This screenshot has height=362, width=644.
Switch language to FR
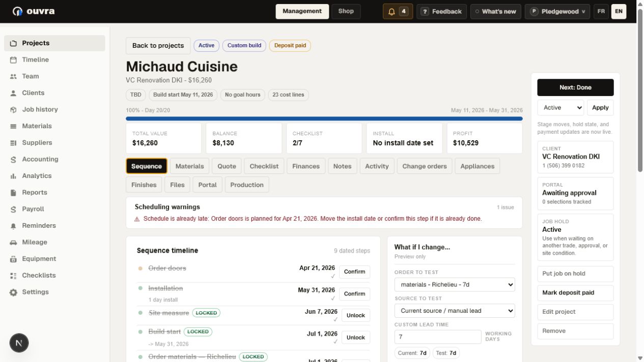tap(601, 11)
